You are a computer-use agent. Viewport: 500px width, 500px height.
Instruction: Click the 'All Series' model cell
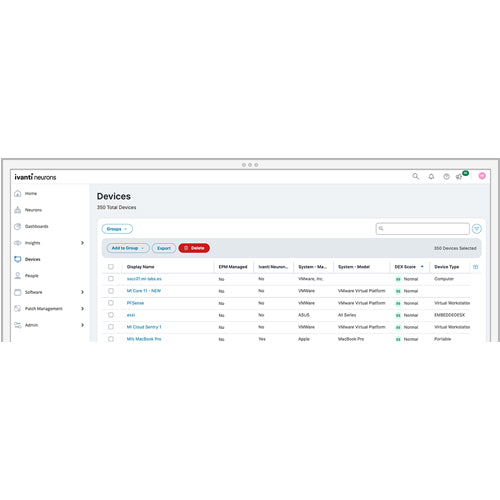[347, 315]
